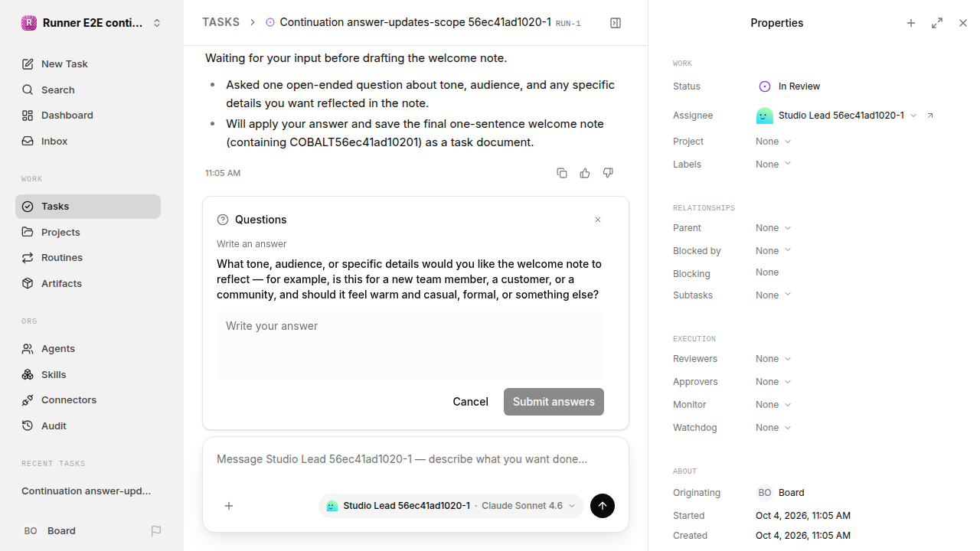Open the Connectors page
Viewport: 980px width, 551px height.
88,400
